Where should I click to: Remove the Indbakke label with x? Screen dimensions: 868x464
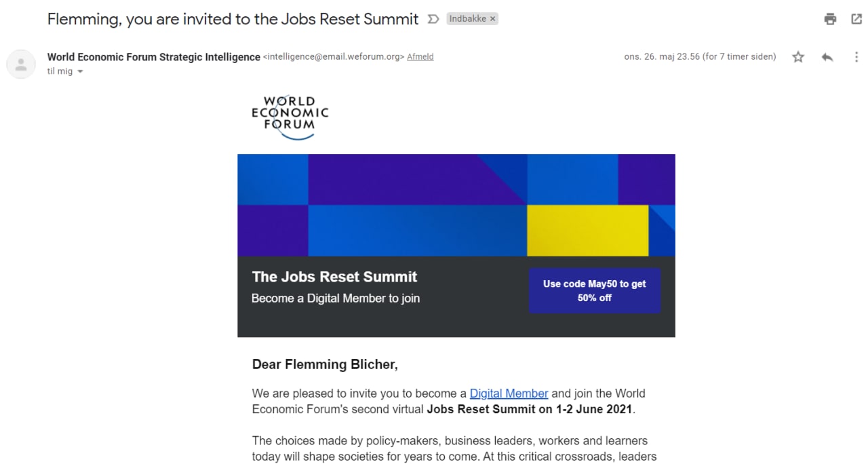tap(493, 19)
